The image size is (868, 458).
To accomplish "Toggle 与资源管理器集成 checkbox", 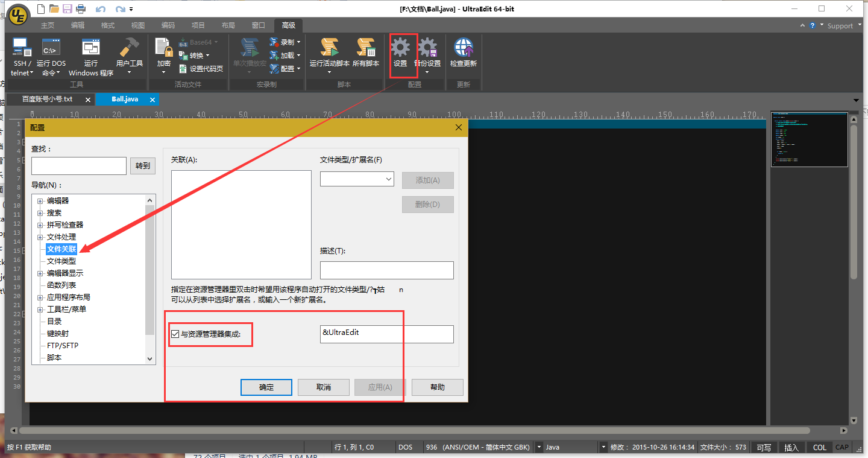I will (x=175, y=334).
